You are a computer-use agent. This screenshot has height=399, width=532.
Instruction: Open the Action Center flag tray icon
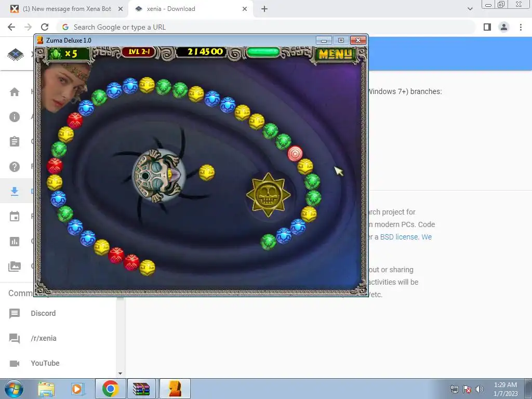tap(467, 389)
